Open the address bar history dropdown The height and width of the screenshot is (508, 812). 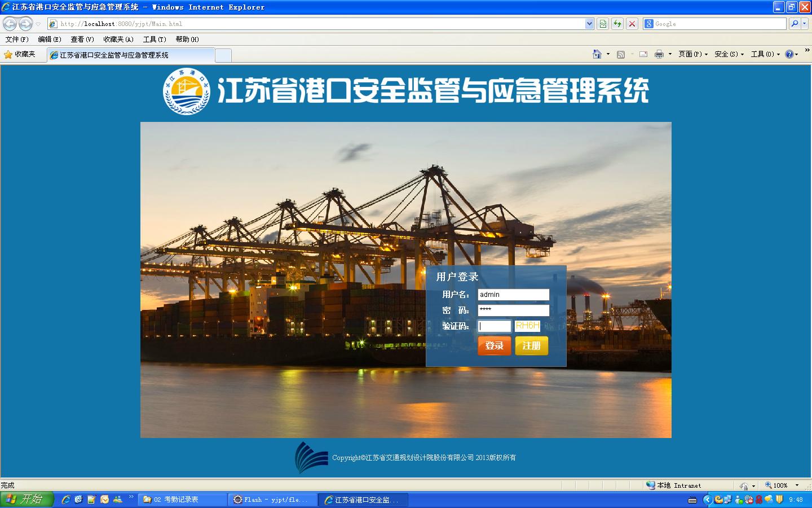[x=589, y=24]
